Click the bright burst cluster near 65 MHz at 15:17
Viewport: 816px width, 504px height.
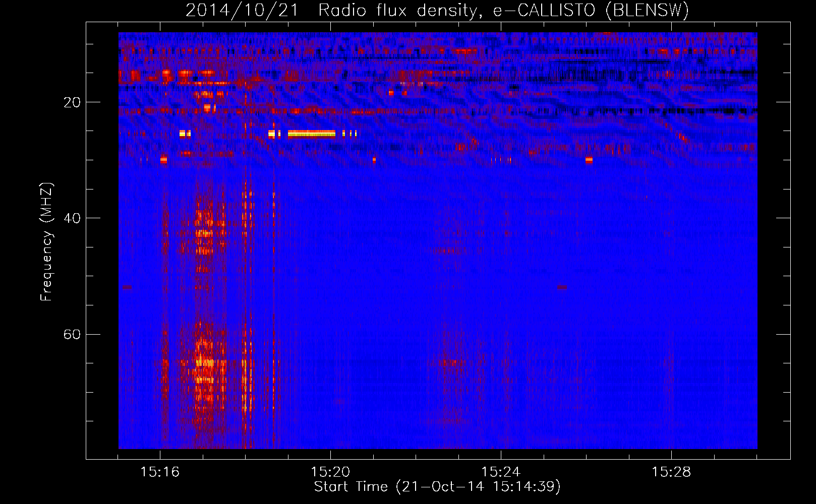(205, 362)
